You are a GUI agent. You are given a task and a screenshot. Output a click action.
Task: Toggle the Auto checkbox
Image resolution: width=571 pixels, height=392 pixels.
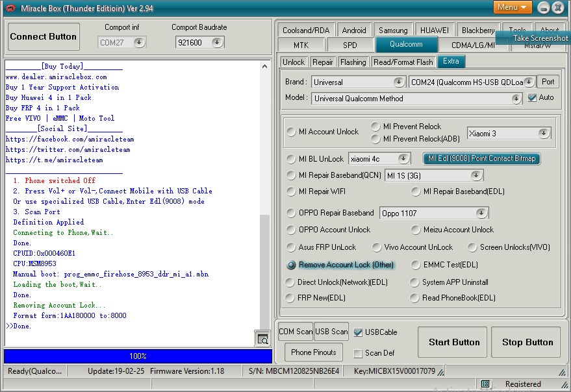point(532,97)
